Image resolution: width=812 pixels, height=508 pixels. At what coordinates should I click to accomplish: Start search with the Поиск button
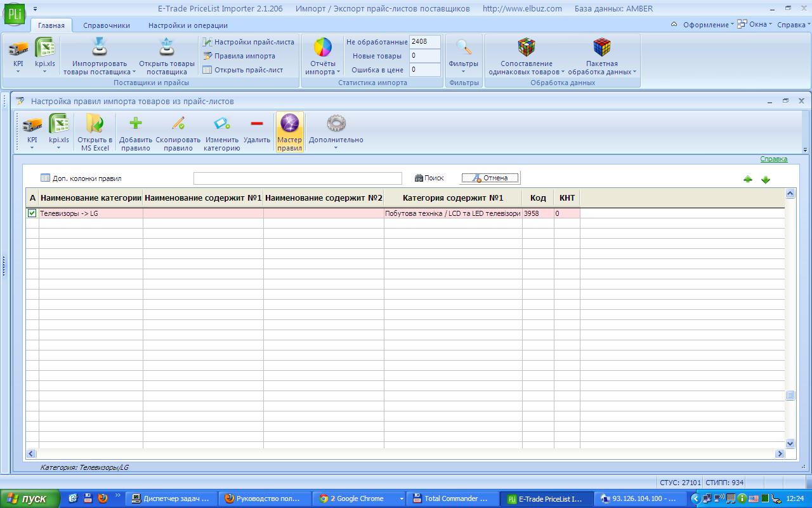[429, 178]
